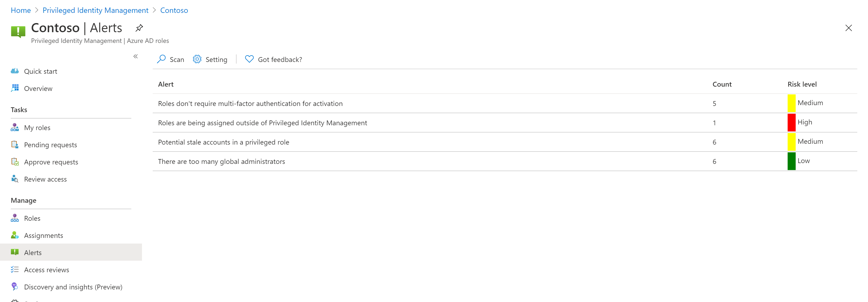Open Approve requests in sidebar
Viewport: 868px width, 302px height.
51,162
